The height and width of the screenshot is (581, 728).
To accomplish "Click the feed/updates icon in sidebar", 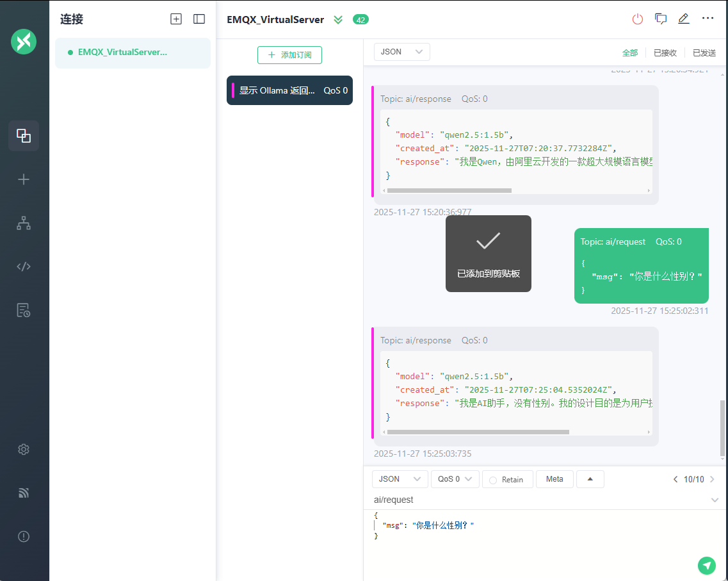I will (x=24, y=493).
